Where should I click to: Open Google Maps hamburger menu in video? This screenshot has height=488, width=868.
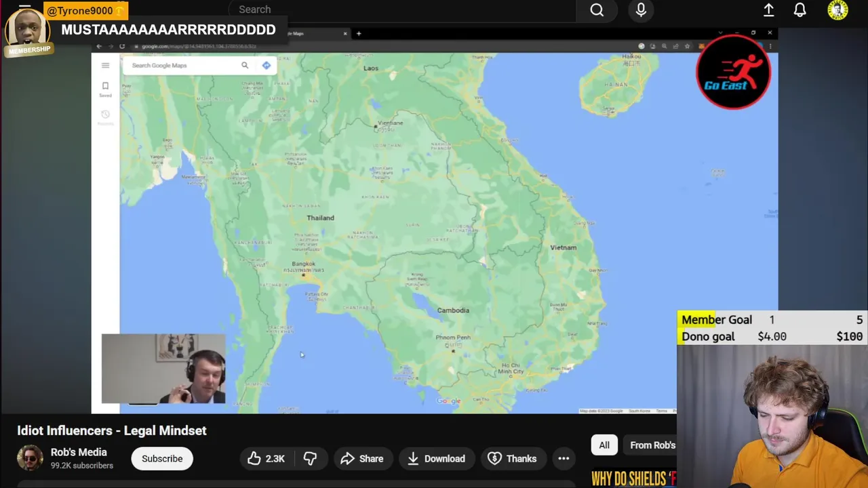(105, 65)
